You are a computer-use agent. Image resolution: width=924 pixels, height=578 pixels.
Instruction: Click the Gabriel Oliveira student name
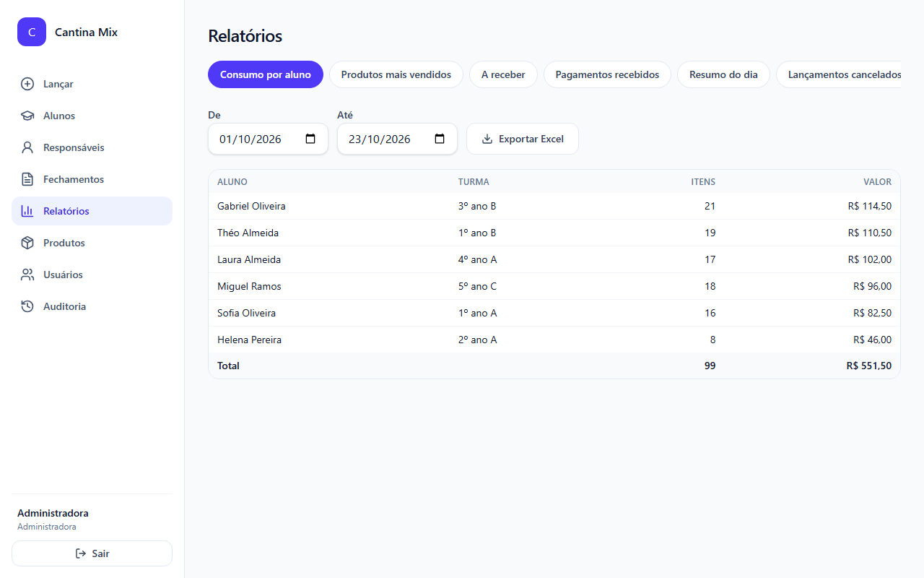pos(251,206)
